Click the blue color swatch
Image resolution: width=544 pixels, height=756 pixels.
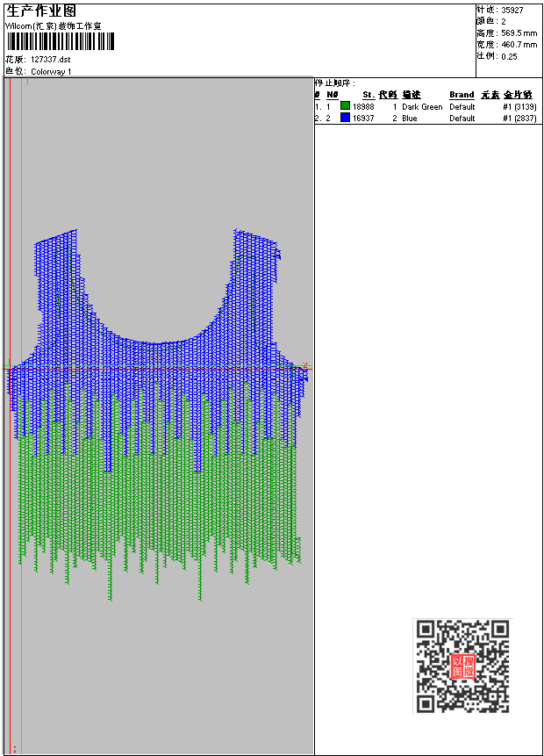click(345, 118)
